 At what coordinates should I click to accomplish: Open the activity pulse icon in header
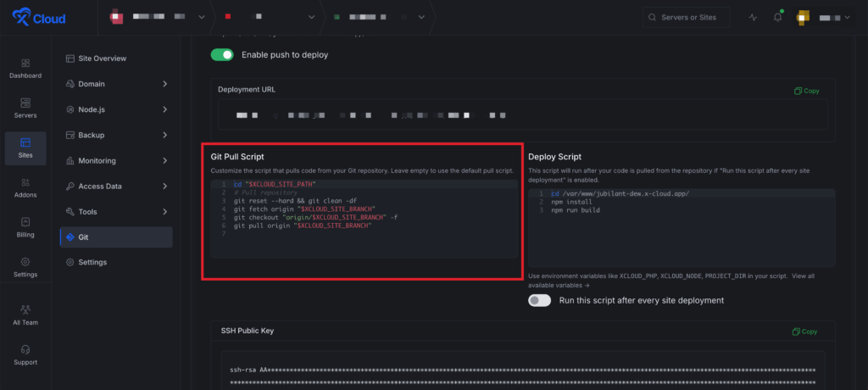coord(754,17)
